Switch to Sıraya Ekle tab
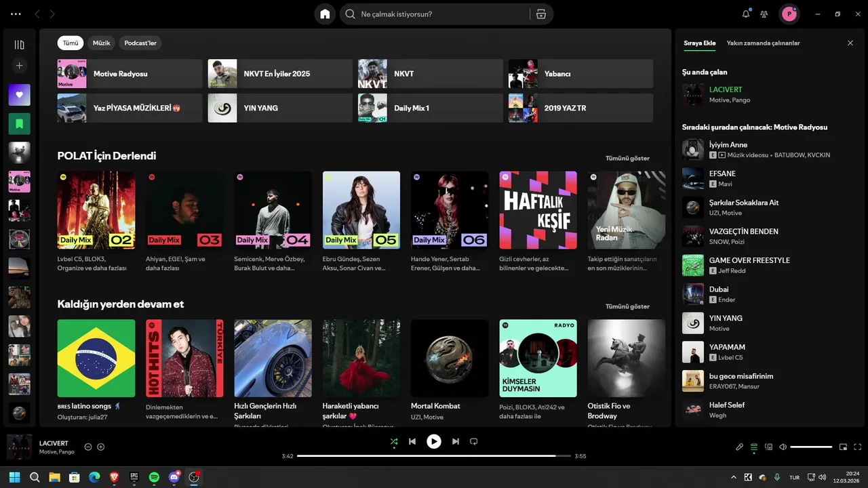 point(699,43)
